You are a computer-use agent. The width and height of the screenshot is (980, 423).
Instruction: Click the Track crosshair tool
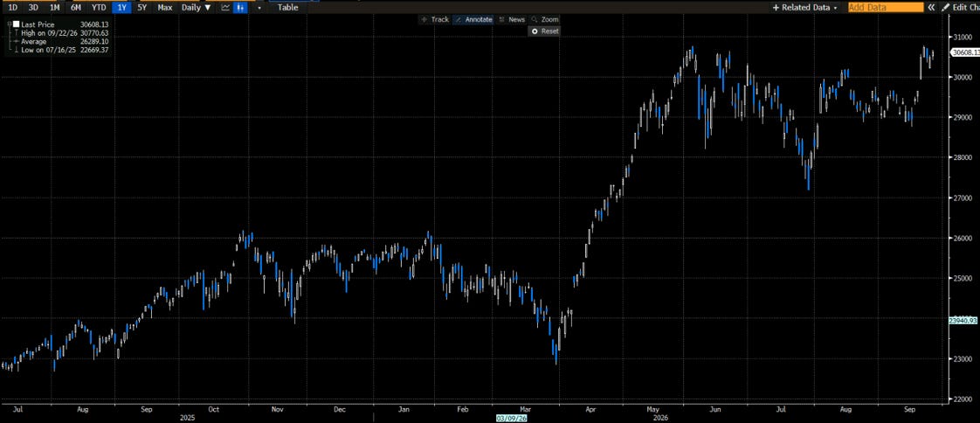tap(435, 19)
